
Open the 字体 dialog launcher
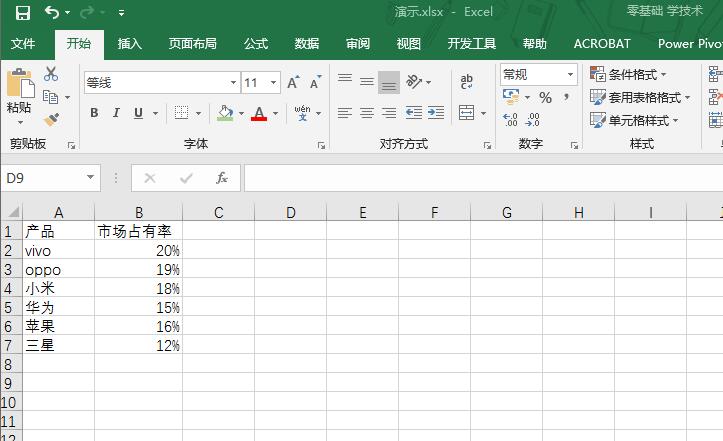pos(321,145)
